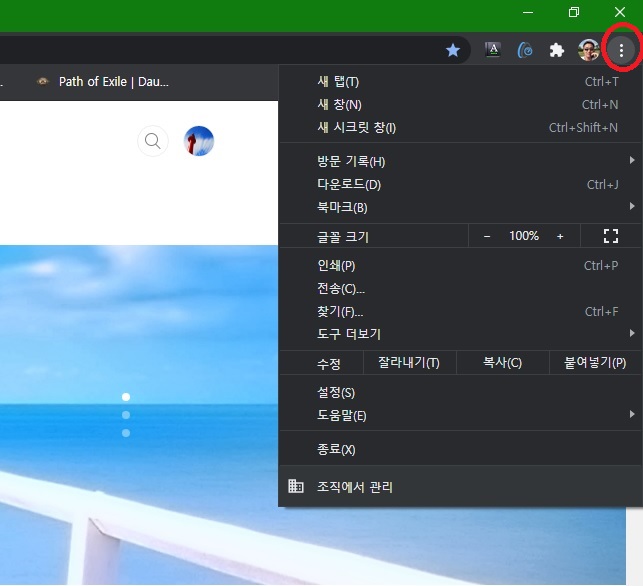The height and width of the screenshot is (586, 643).
Task: Expand the 도움말(E) help submenu
Action: [460, 416]
